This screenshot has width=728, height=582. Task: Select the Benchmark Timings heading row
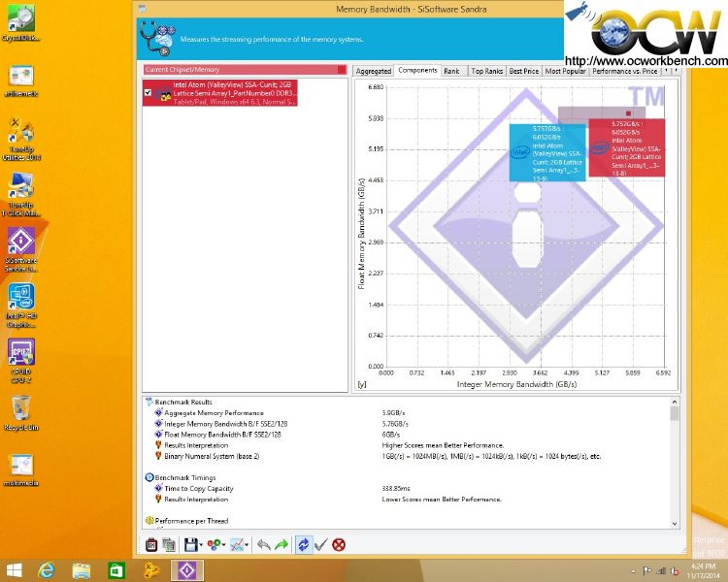pos(184,477)
